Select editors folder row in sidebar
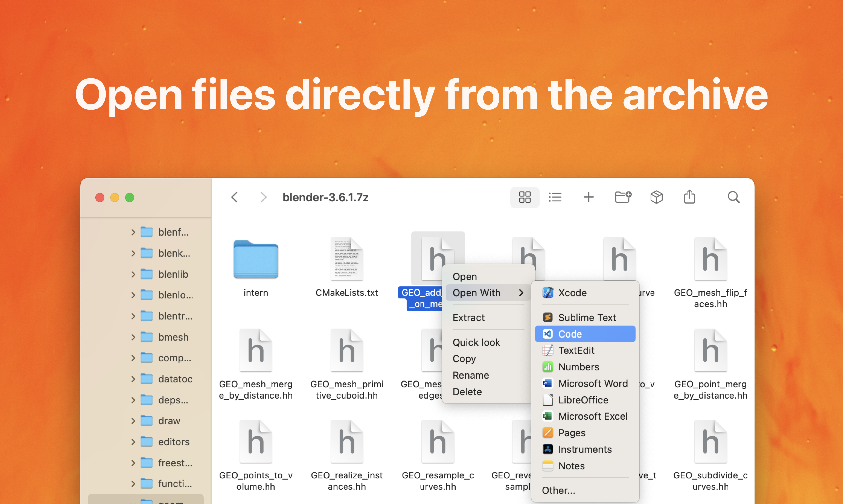This screenshot has width=843, height=504. click(146, 442)
